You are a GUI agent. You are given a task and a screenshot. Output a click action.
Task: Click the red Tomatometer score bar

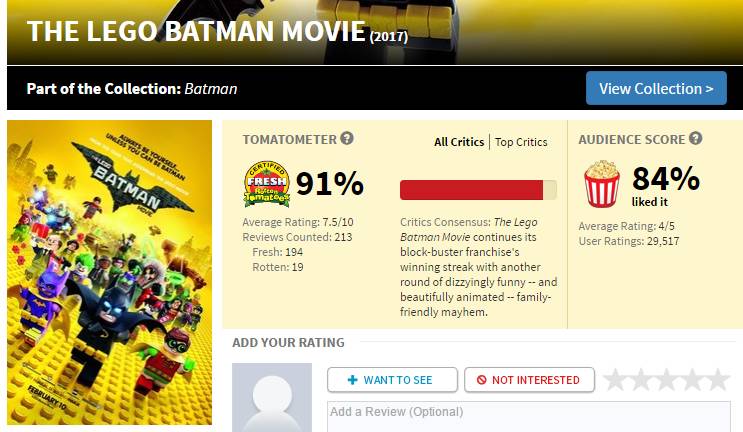pyautogui.click(x=472, y=190)
